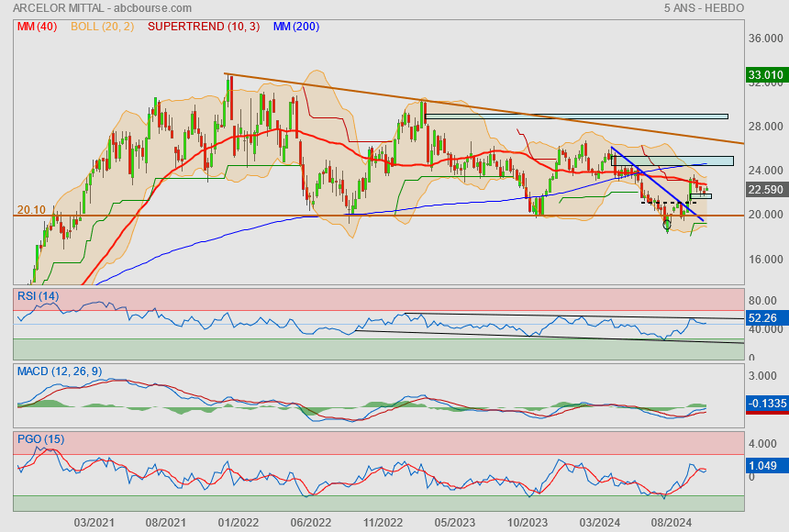Click the 10/2023 date axis label
Screen dimensions: 789x532
click(527, 523)
